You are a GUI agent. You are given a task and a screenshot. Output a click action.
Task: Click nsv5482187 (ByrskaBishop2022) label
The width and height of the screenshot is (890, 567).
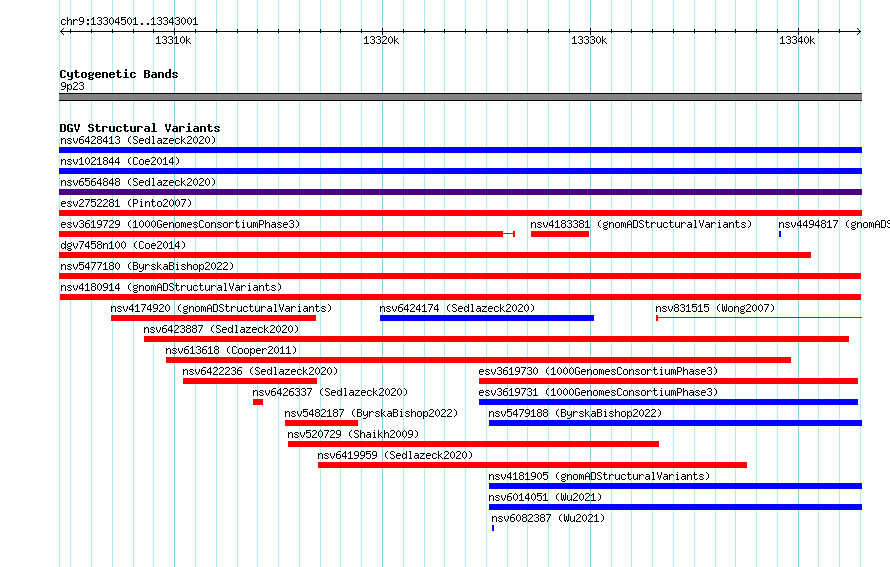(371, 413)
